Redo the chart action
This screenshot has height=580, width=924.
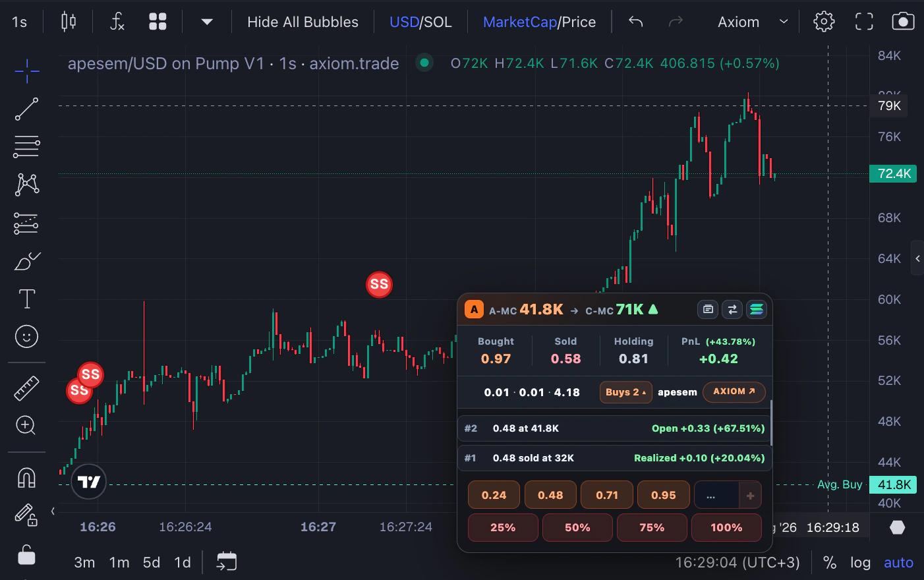(x=676, y=22)
